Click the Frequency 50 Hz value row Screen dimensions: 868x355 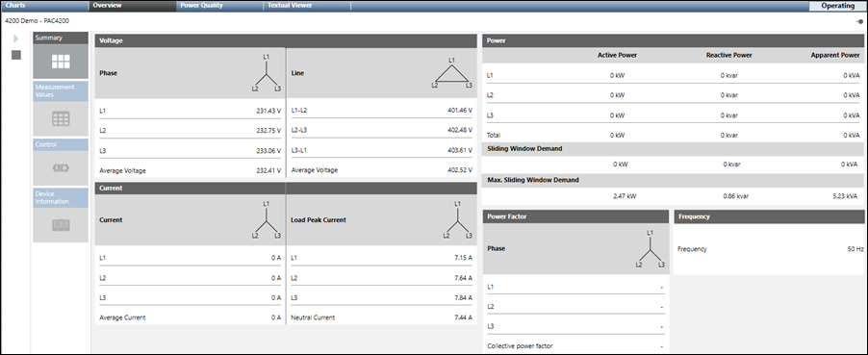769,249
